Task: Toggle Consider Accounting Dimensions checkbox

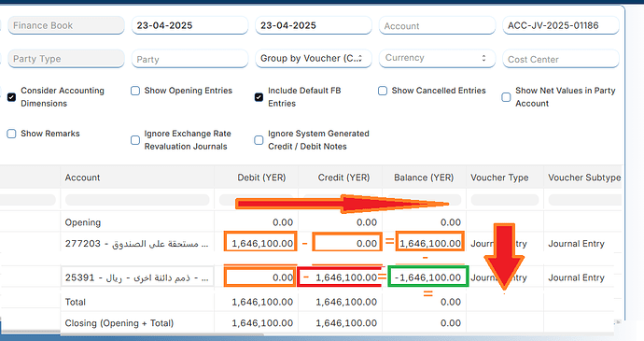Action: click(11, 97)
